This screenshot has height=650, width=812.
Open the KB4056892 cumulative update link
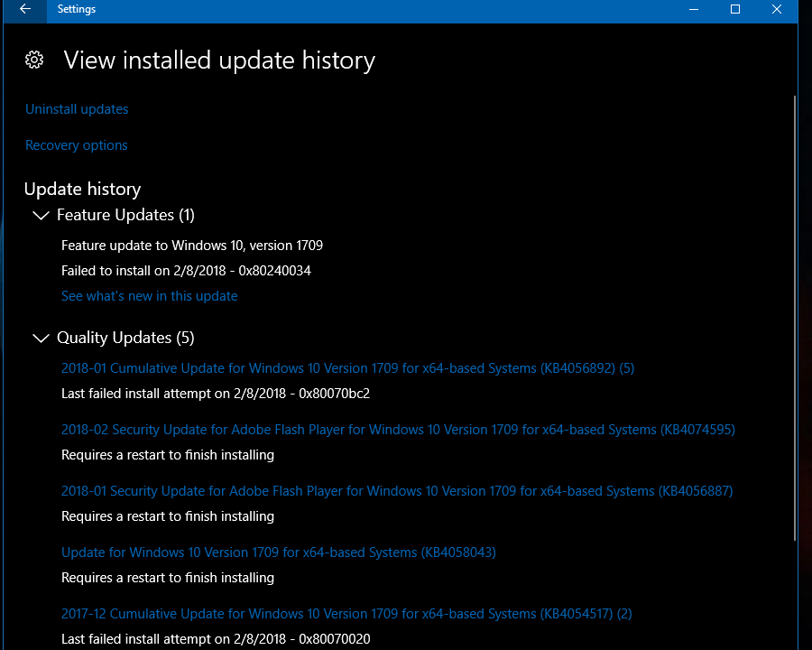pos(347,368)
